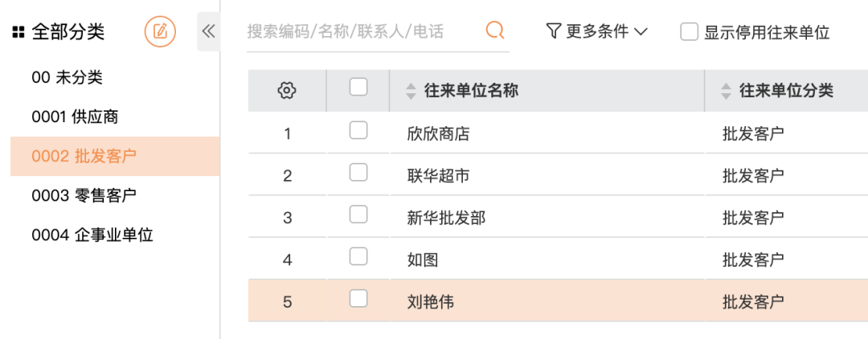Open 00 未分类 category
This screenshot has width=868, height=339.
67,78
